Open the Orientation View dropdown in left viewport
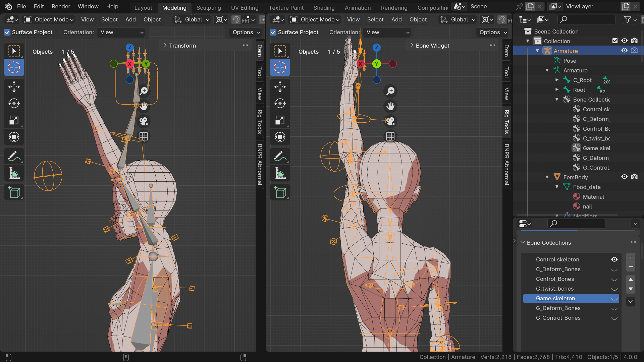 point(121,32)
